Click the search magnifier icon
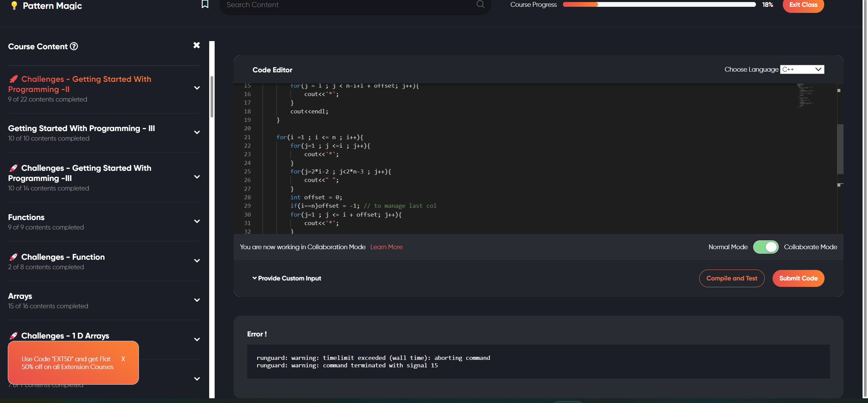Screen dimensions: 868x403 click(x=480, y=4)
